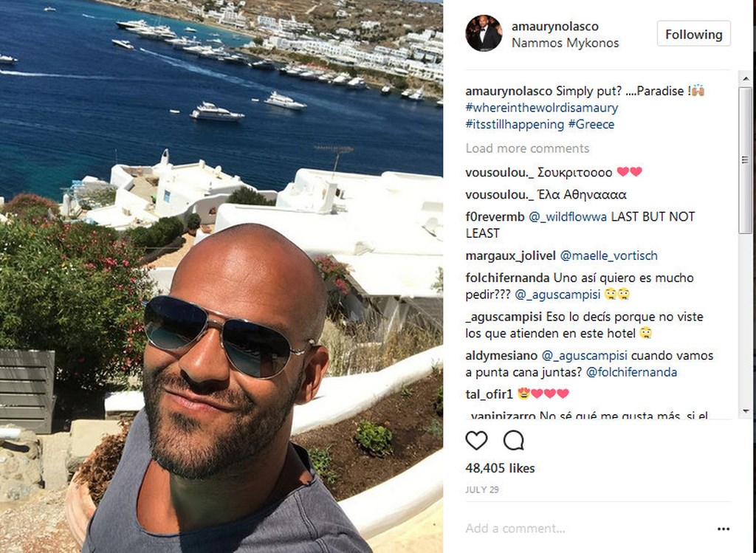
Task: View who liked: 48,405 likes
Action: pyautogui.click(x=500, y=468)
